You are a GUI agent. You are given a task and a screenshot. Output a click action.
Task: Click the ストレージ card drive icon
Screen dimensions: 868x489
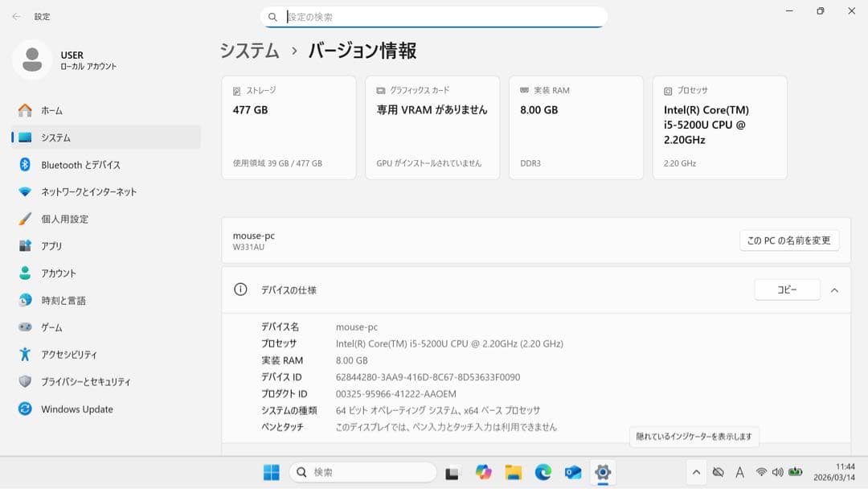(x=237, y=91)
